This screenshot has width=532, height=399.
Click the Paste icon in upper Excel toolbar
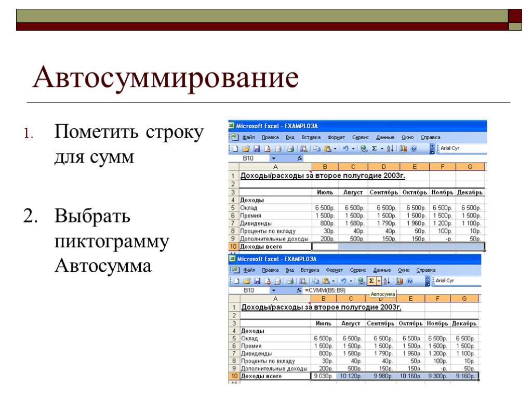pos(327,149)
